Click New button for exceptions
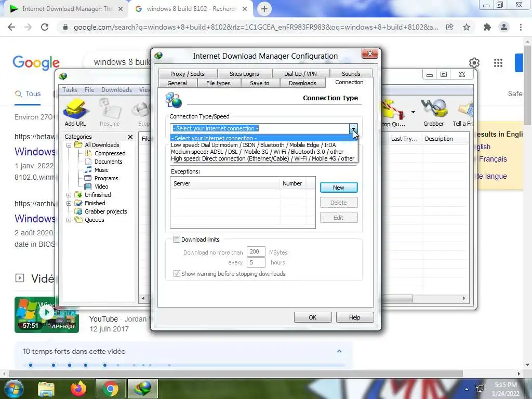The image size is (532, 399). tap(339, 187)
